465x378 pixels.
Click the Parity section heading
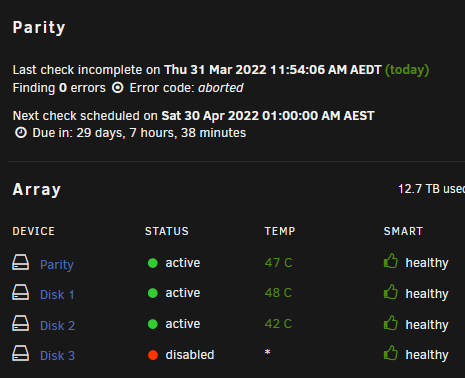click(39, 28)
